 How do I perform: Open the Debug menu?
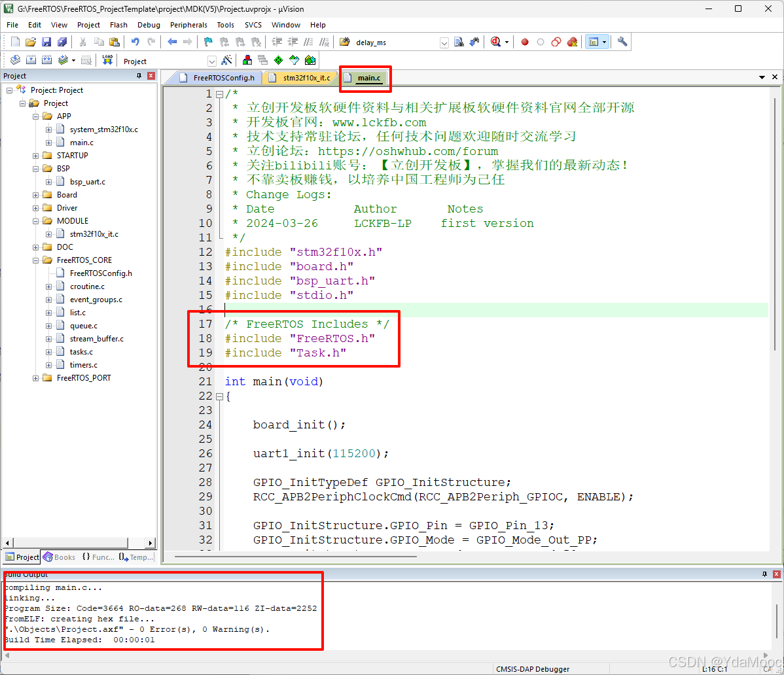pyautogui.click(x=149, y=25)
